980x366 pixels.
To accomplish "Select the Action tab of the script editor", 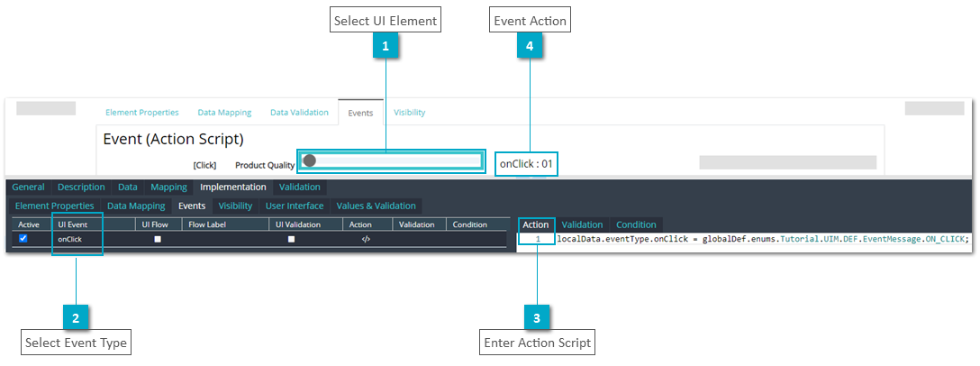I will [x=536, y=224].
